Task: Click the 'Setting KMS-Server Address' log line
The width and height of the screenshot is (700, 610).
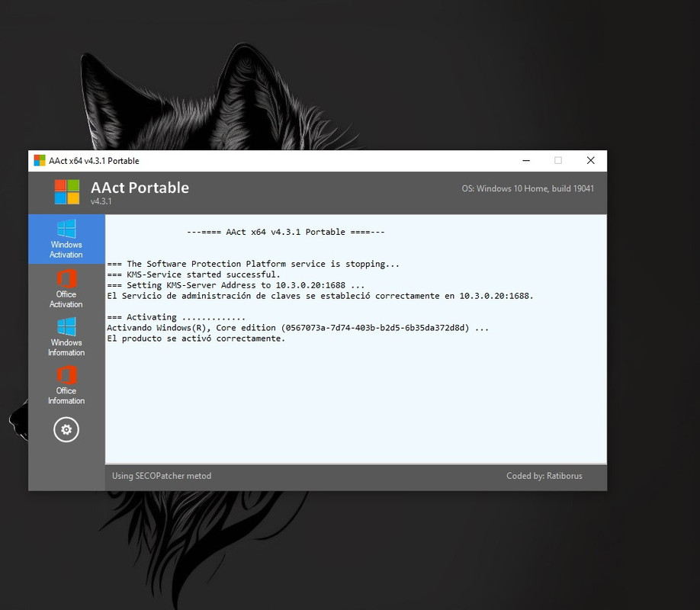Action: (x=236, y=285)
